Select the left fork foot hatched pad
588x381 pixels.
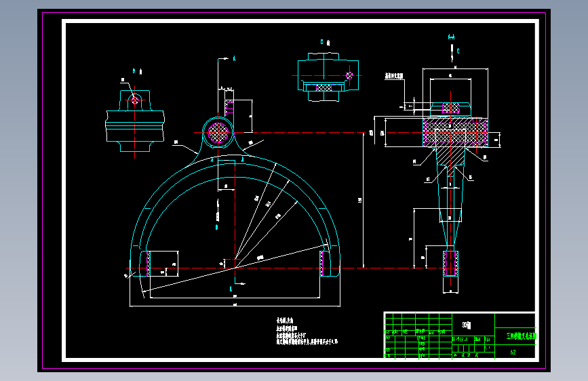[x=148, y=264]
